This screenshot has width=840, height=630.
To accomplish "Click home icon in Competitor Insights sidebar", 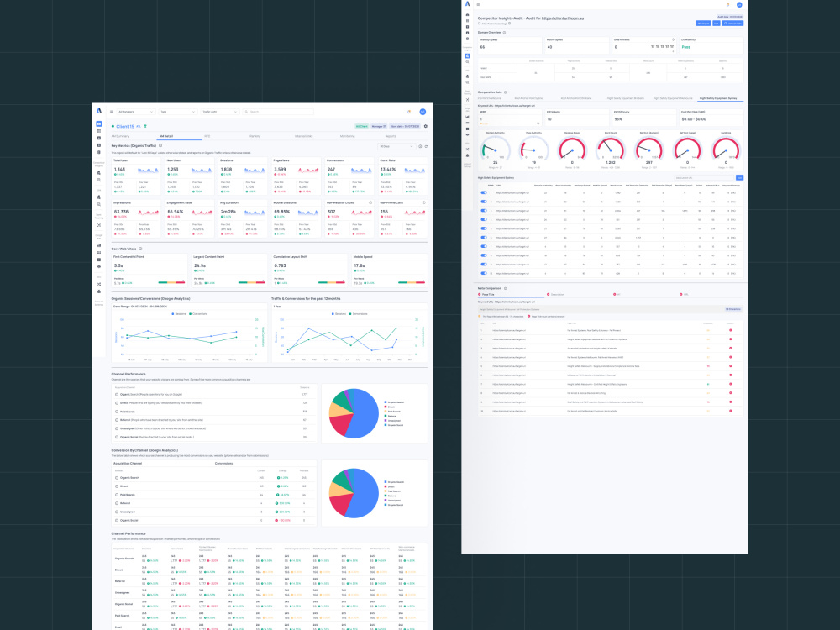I will pyautogui.click(x=467, y=15).
